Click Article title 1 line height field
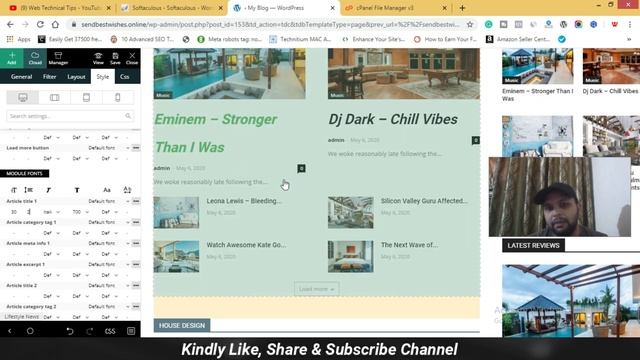This screenshot has height=360, width=640. (x=30, y=212)
